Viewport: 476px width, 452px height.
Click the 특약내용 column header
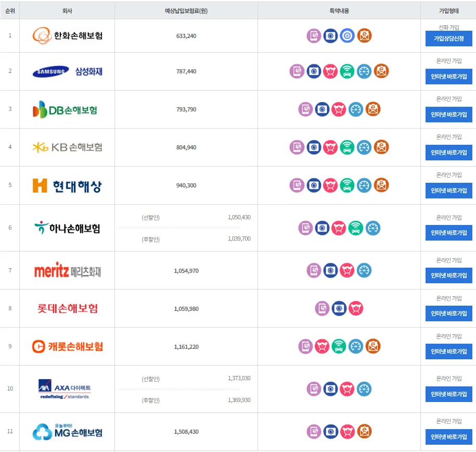point(339,11)
